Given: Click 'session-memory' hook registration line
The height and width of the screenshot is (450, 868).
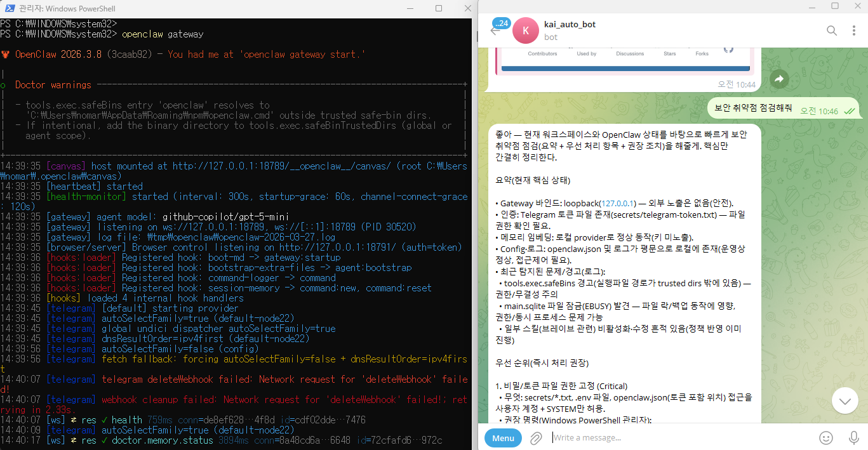Looking at the screenshot, I should 216,288.
